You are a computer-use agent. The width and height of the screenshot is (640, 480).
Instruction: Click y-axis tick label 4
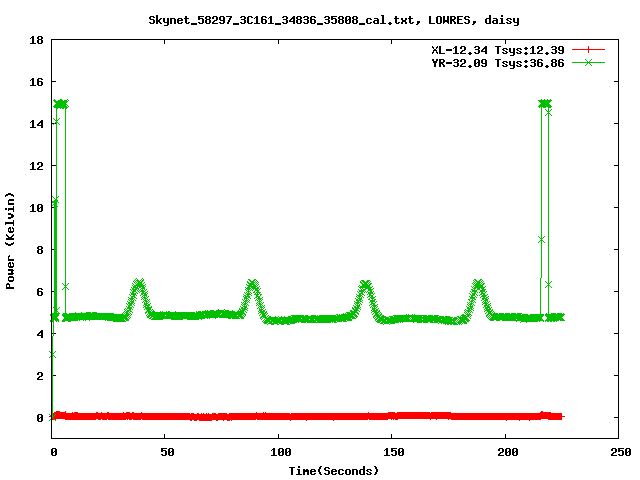[x=40, y=334]
